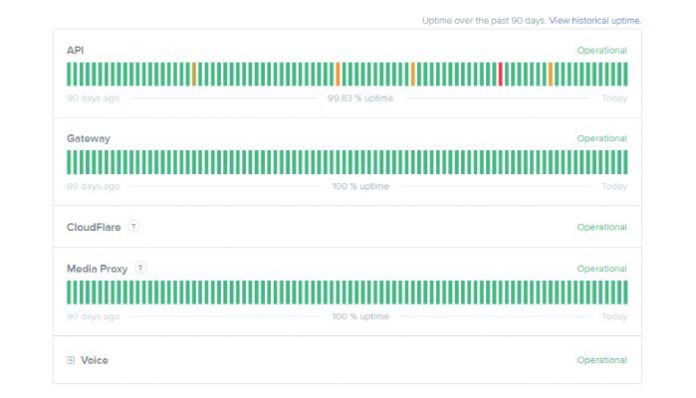The height and width of the screenshot is (398, 696).
Task: Click the Gateway Operational status text
Action: coord(602,138)
